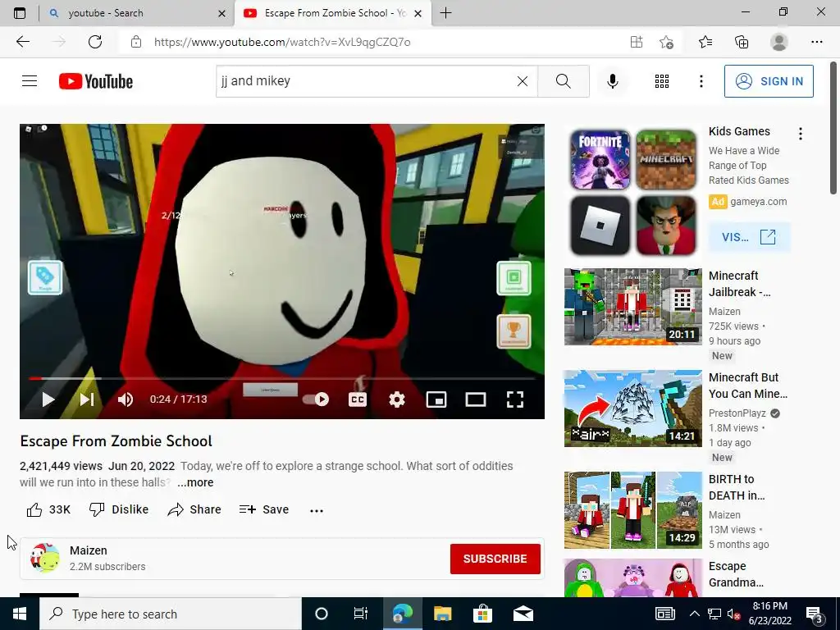Open the Maizen channel avatar
This screenshot has width=840, height=630.
(45, 558)
